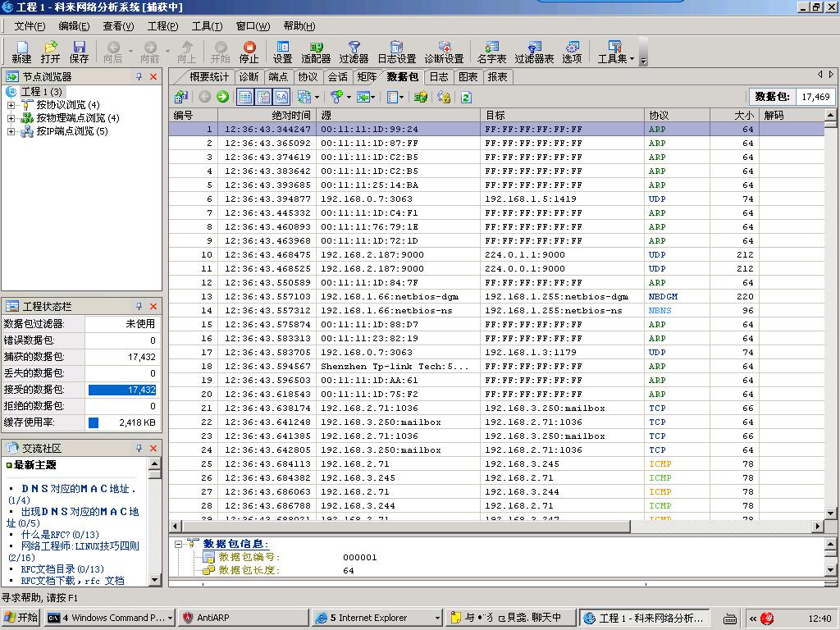
Task: Expand the 按IP端点浏览 (5) tree node
Action: point(11,131)
